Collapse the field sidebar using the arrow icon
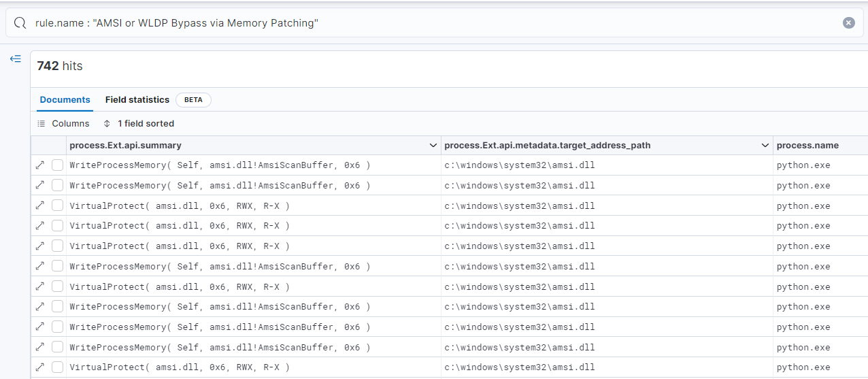This screenshot has width=868, height=379. (15, 59)
